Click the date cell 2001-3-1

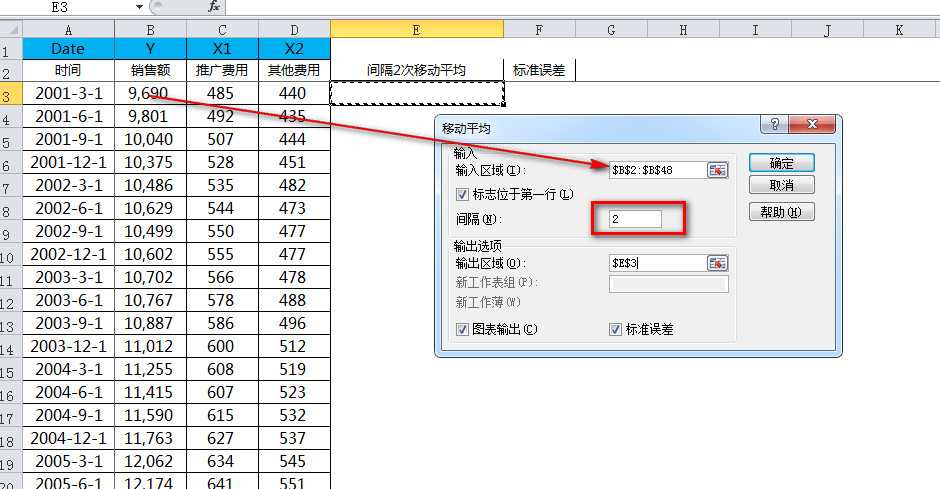point(68,93)
